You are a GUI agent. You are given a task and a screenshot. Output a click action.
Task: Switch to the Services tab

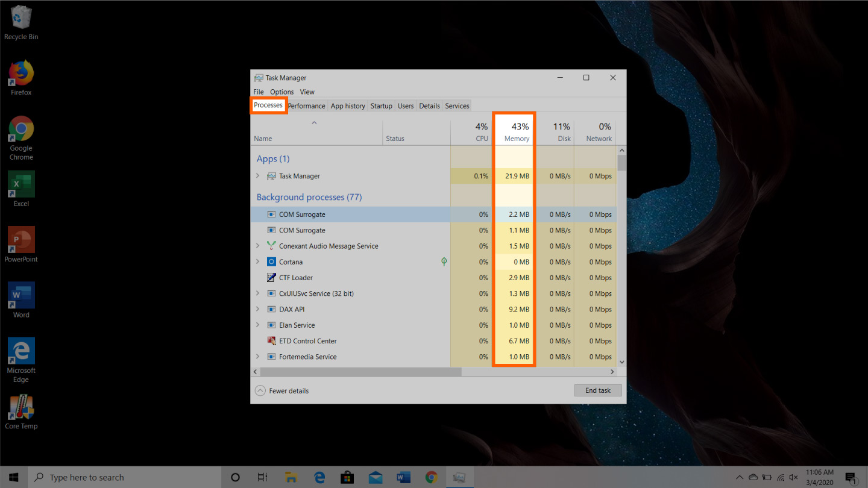point(456,105)
